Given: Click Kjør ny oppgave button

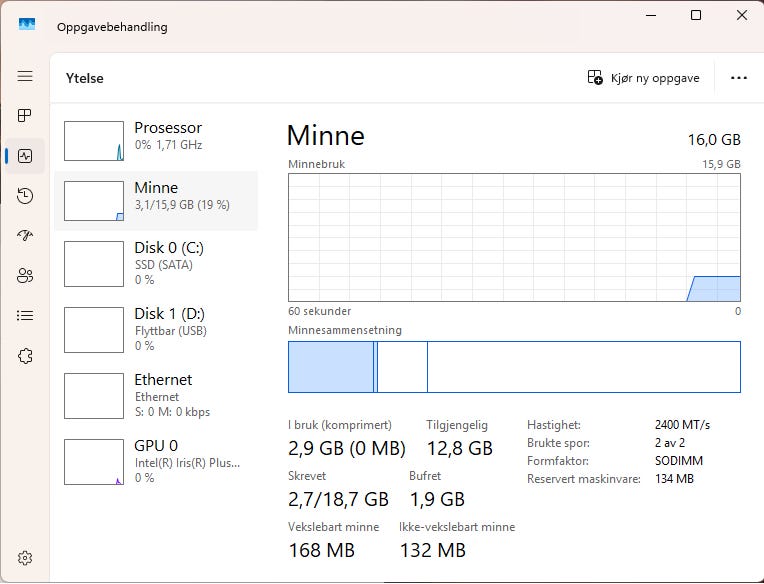Looking at the screenshot, I should [x=643, y=78].
